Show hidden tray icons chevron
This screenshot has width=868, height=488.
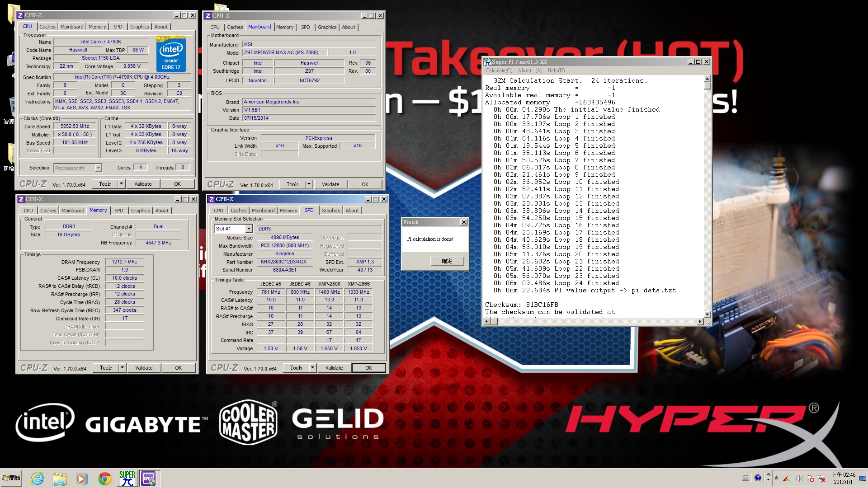(776, 478)
